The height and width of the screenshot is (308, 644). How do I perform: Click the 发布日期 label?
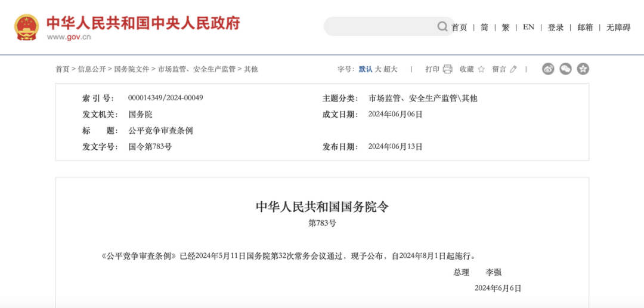[x=340, y=147]
